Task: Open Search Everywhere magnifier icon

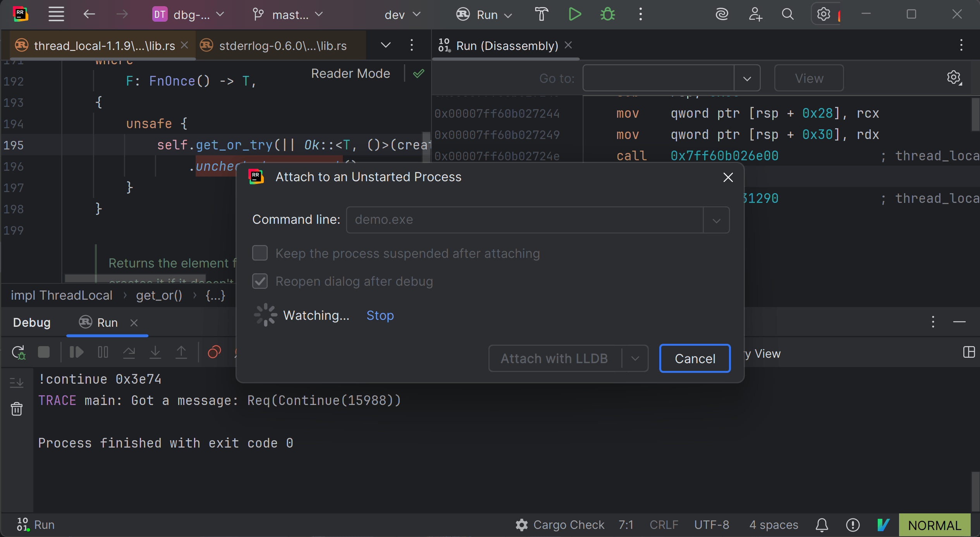Action: [x=787, y=14]
